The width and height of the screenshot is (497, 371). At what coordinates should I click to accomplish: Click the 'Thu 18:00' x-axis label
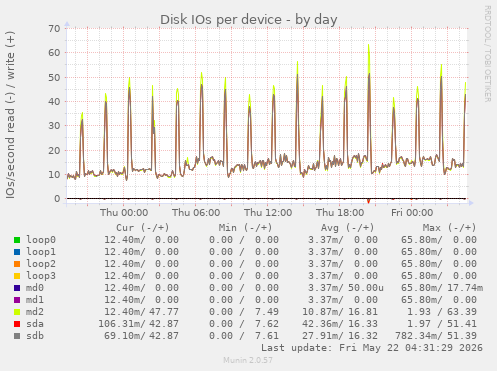[340, 213]
